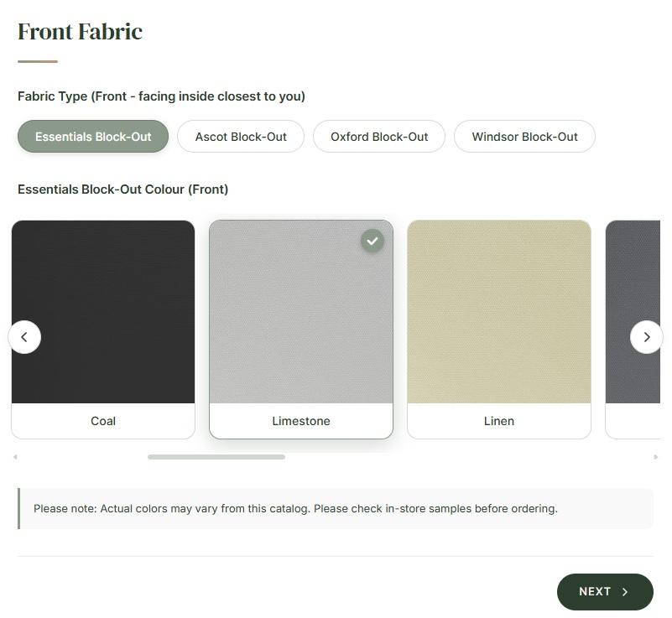
Task: Choose the Linen colour swatch
Action: tap(499, 330)
